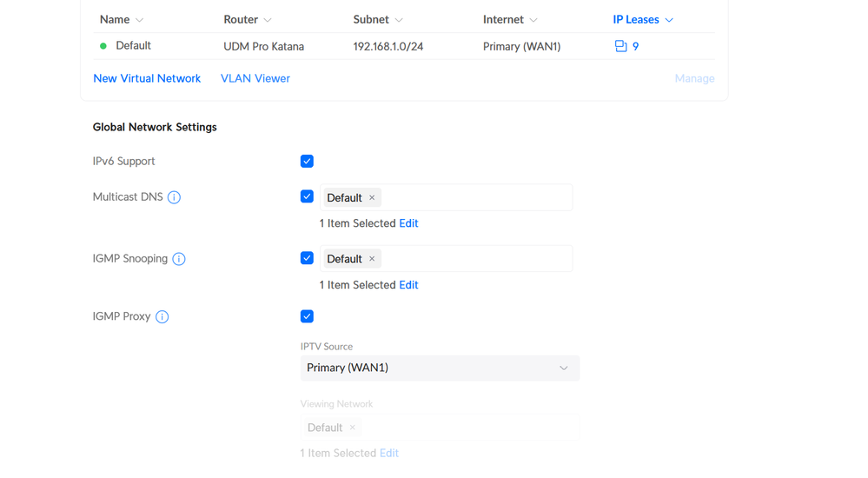Click the New Virtual Network link
The image size is (868, 478).
147,78
